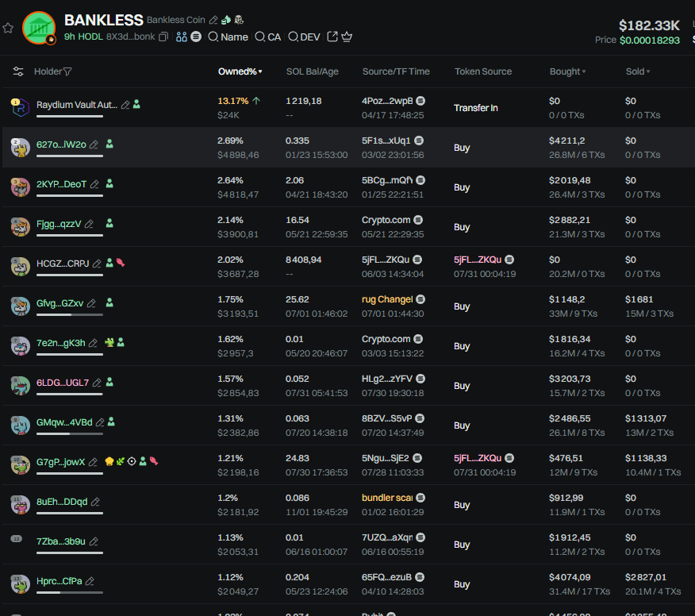Open holder address HCGZ...CRPJ
The image size is (695, 616).
63,264
